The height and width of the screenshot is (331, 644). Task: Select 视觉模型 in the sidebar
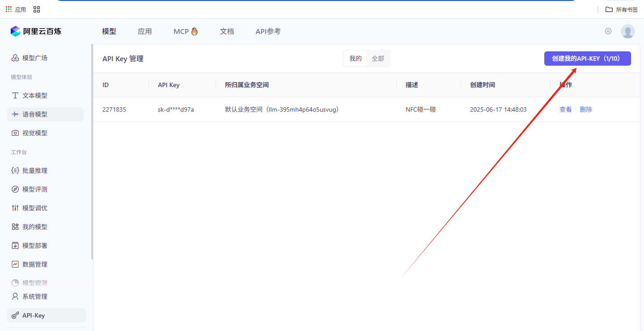click(x=46, y=133)
